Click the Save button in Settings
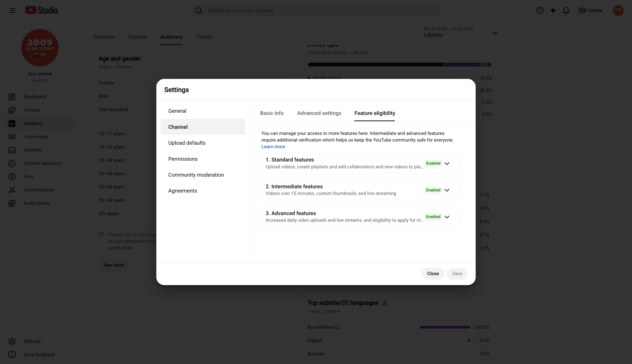632x364 pixels. 457,273
